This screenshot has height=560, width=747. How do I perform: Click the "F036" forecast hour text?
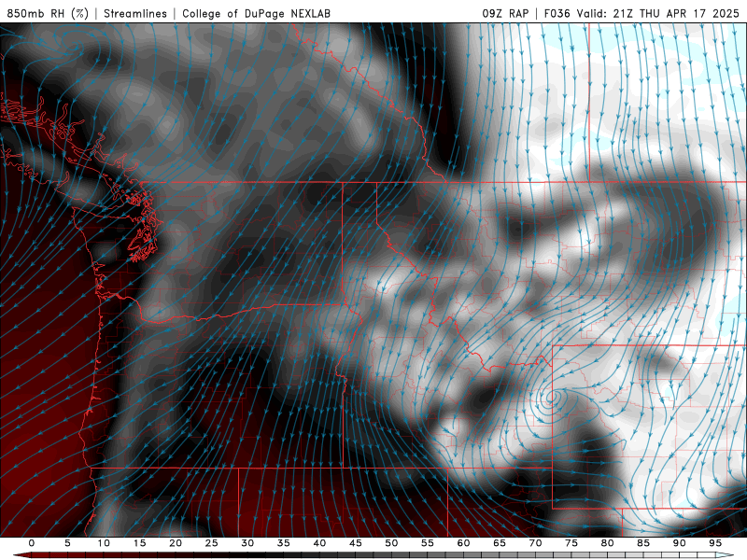(557, 14)
